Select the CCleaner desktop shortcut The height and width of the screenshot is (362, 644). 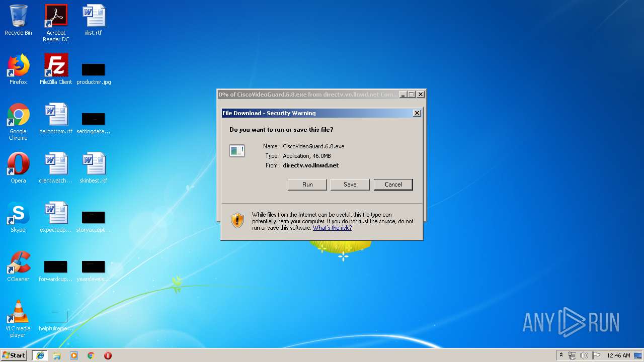pyautogui.click(x=18, y=266)
